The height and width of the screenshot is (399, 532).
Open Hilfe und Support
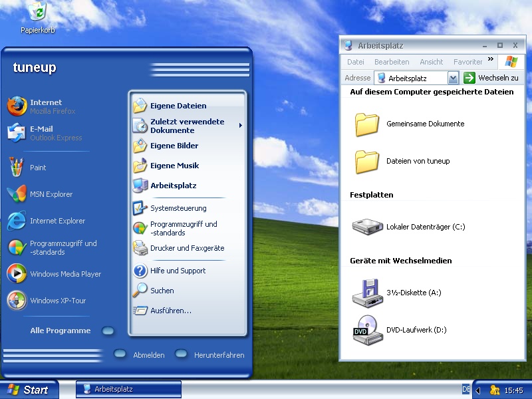(x=170, y=271)
